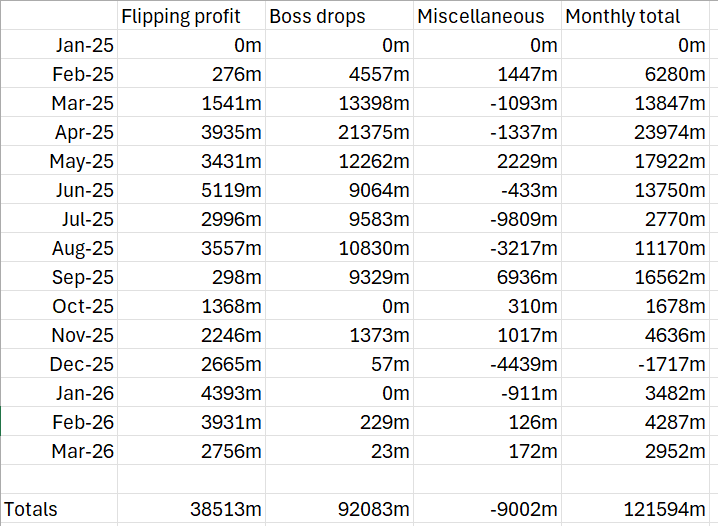Select the 229m boss drops cell
Screen dimensions: 718x526
tap(339, 422)
